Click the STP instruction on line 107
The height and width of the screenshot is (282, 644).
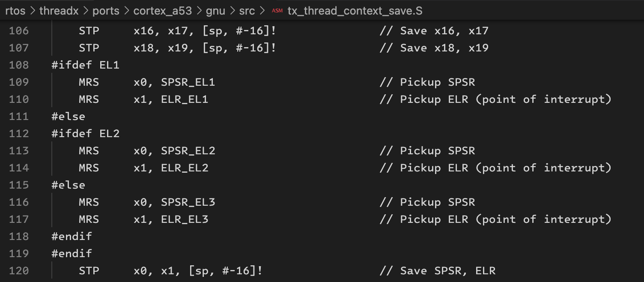[x=89, y=48]
